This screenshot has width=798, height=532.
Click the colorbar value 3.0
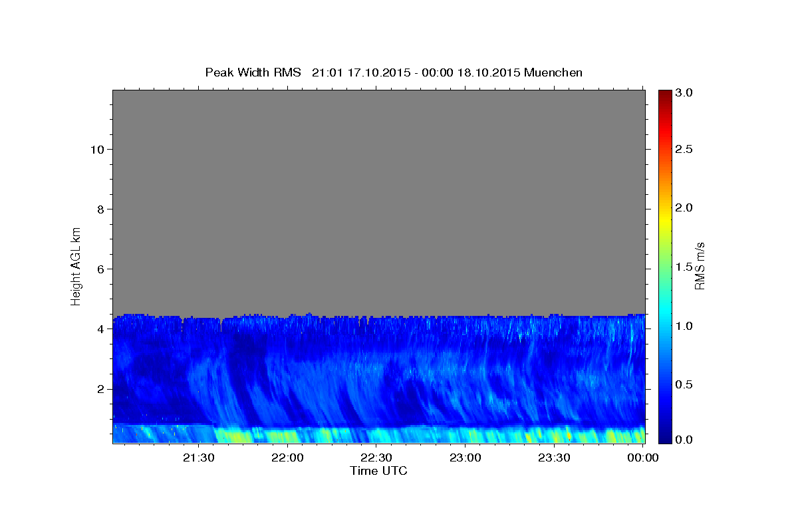pos(684,92)
